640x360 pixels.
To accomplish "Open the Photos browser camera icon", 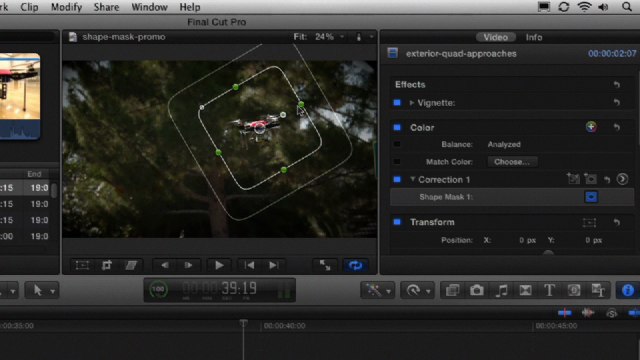I will [476, 290].
